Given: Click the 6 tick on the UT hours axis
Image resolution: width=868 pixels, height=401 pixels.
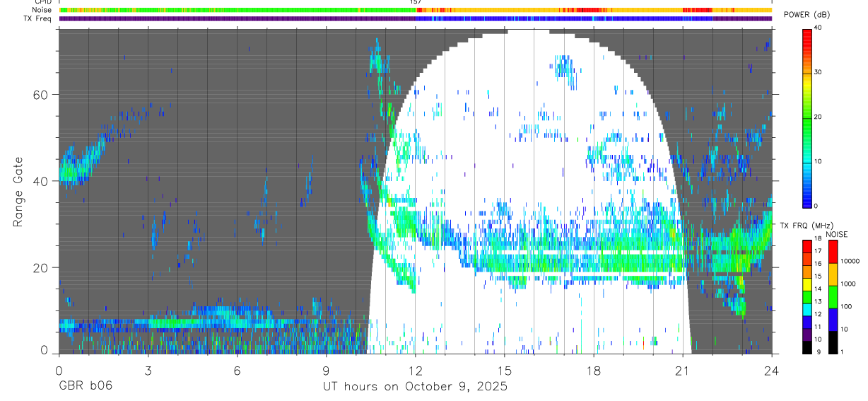Looking at the screenshot, I should tap(237, 371).
